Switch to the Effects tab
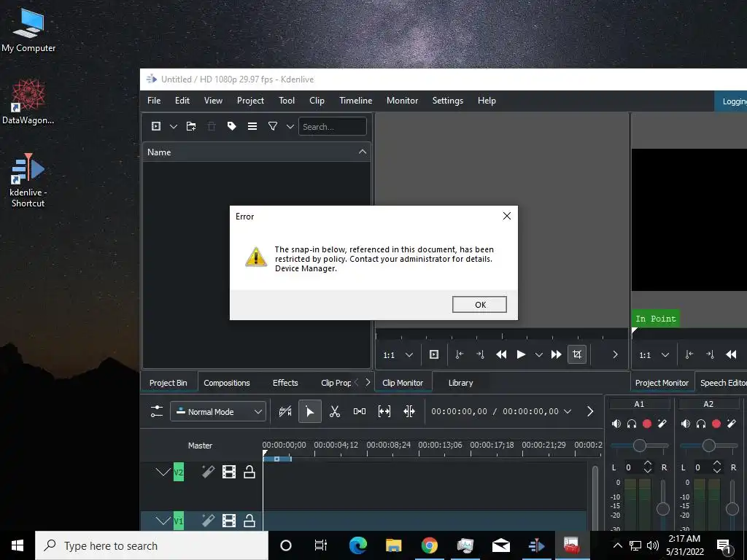 click(285, 383)
